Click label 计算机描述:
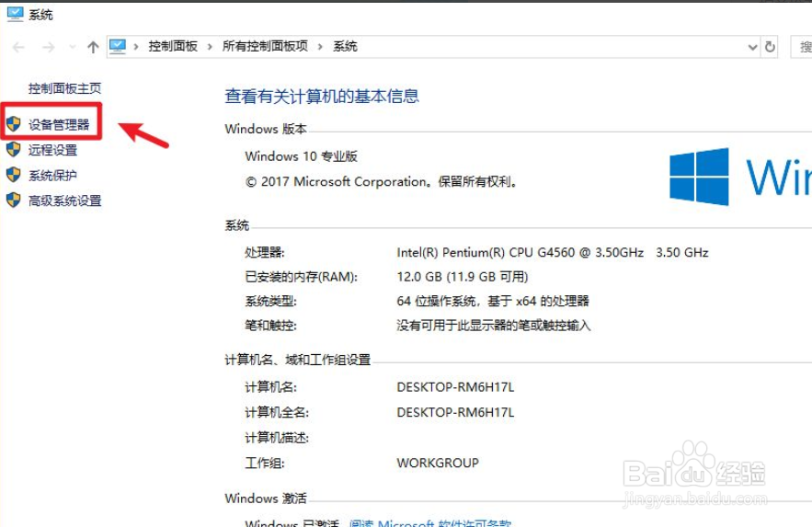Screen dimensions: 812x527 click(x=277, y=438)
